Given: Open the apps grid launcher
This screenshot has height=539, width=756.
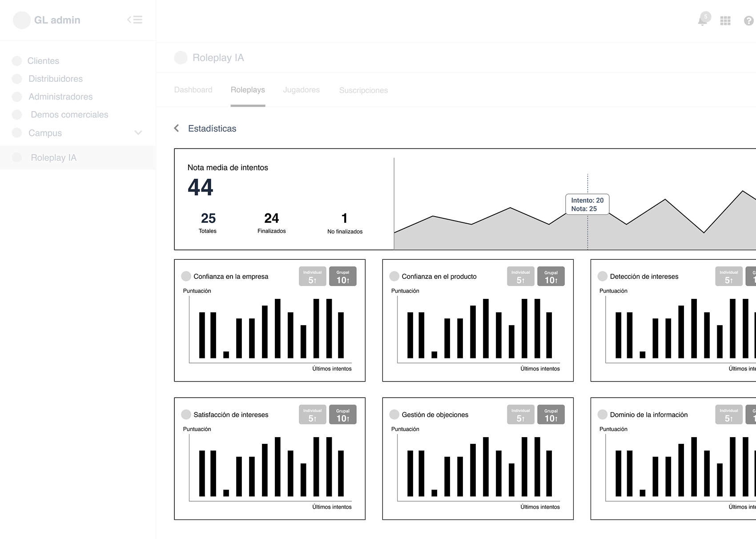Looking at the screenshot, I should (x=725, y=20).
